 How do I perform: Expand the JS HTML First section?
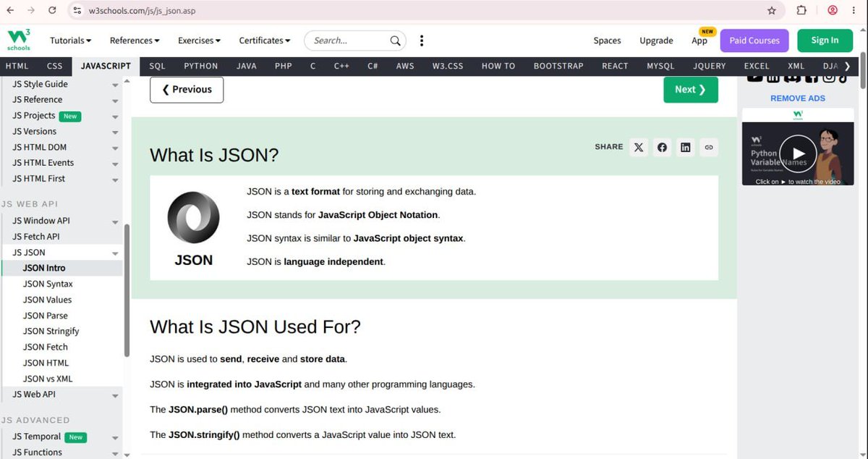click(115, 180)
